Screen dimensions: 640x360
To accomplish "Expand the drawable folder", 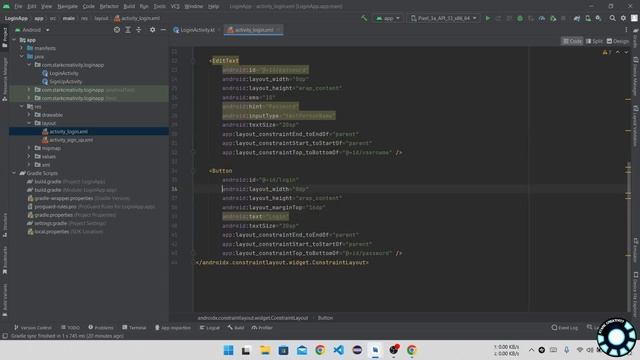I will [29, 115].
